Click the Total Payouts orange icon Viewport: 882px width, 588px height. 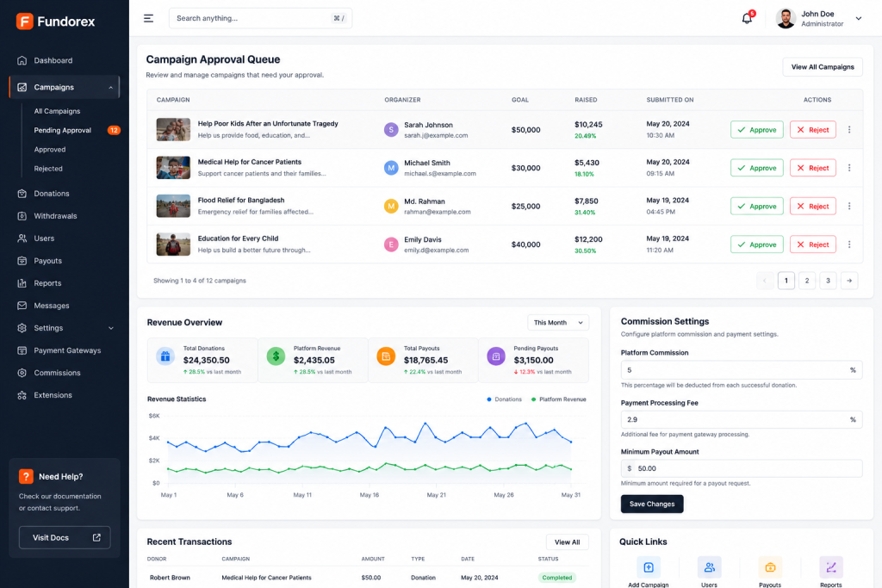click(x=386, y=356)
